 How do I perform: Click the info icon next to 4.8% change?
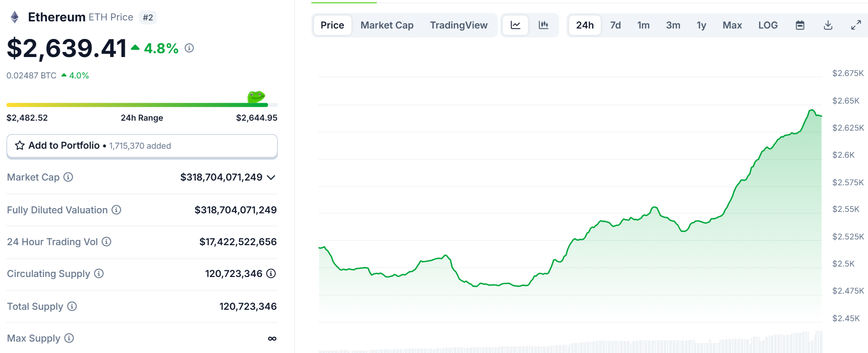189,48
